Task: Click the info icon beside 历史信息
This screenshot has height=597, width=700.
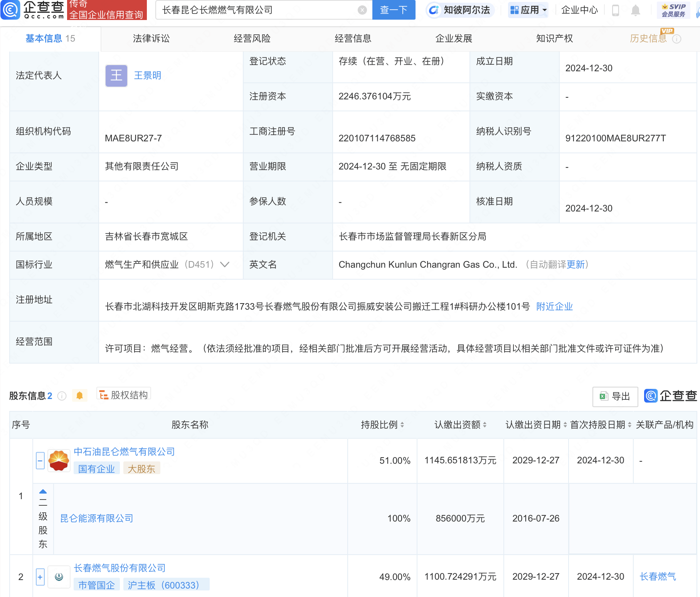Action: tap(677, 39)
